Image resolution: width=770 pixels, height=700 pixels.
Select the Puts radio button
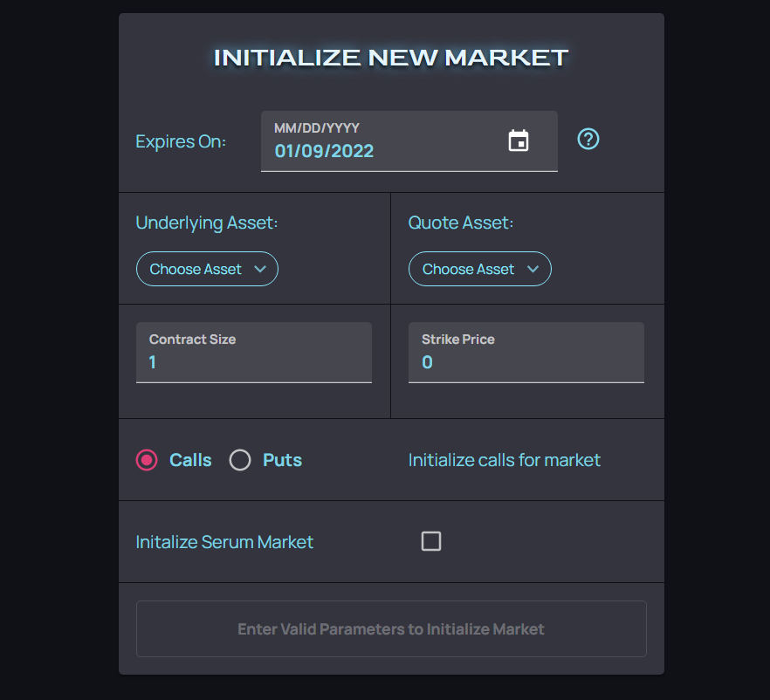tap(240, 460)
